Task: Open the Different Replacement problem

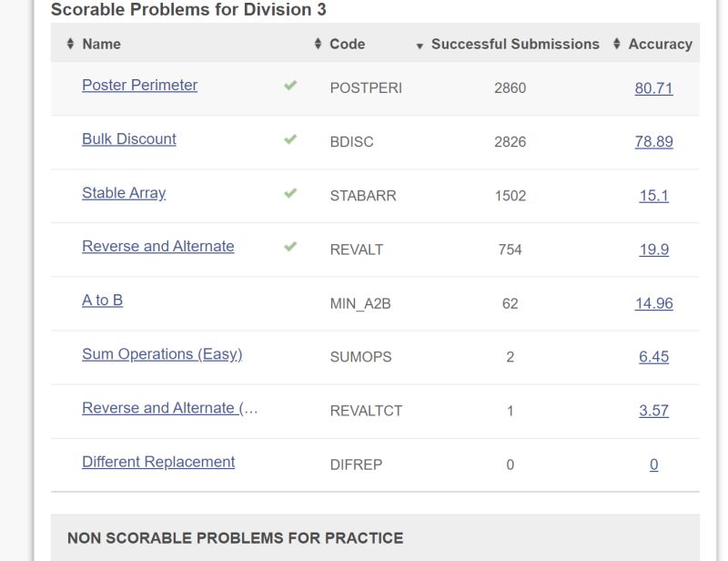Action: (158, 462)
